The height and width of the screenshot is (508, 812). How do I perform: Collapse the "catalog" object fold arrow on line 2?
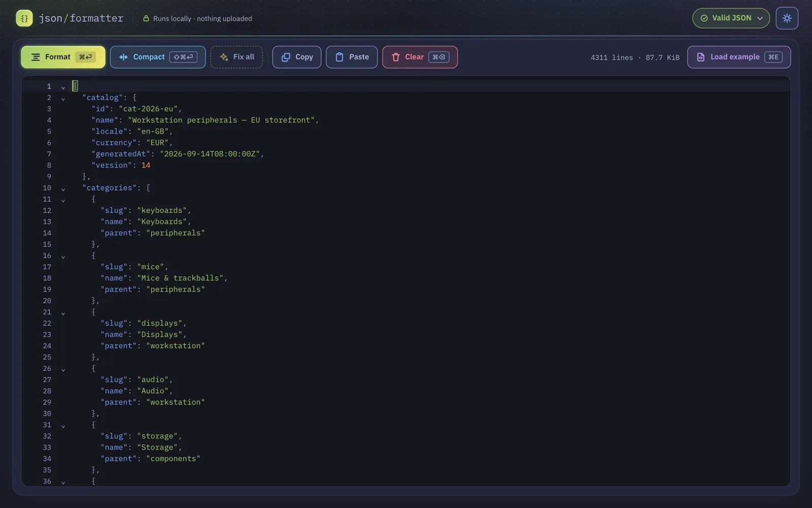pos(63,99)
